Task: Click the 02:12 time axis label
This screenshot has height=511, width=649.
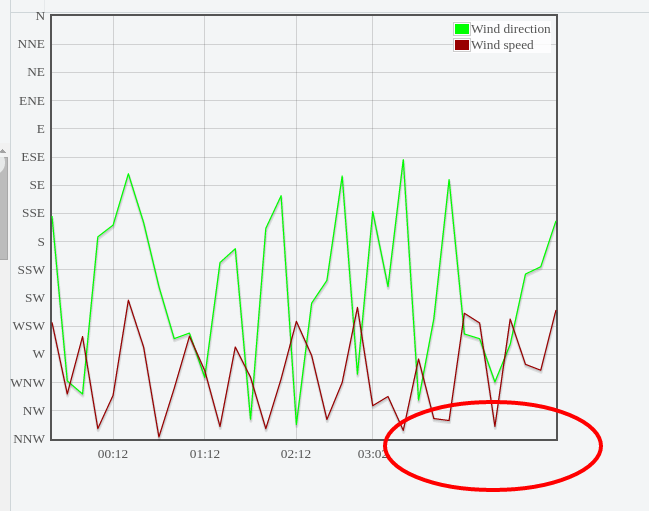Action: coord(296,454)
